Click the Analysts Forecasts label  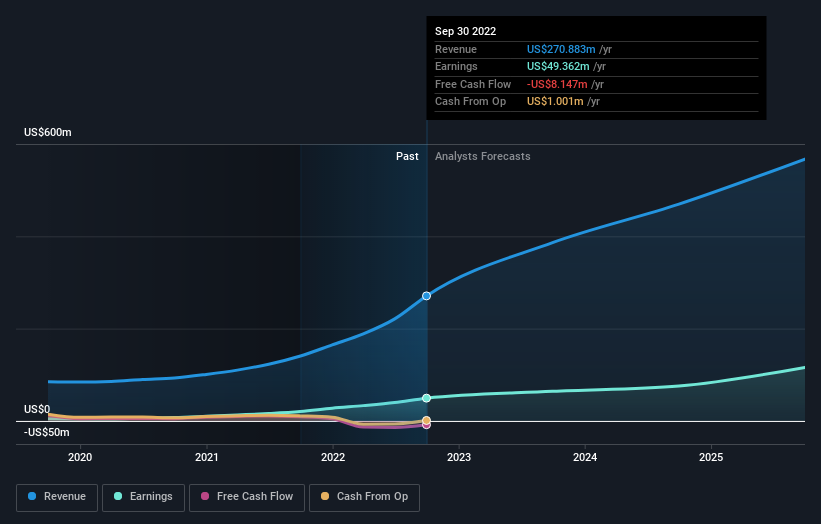click(483, 156)
